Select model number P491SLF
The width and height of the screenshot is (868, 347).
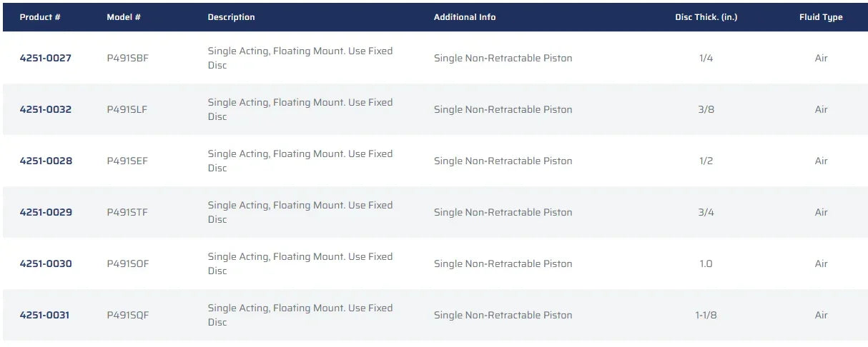point(127,109)
